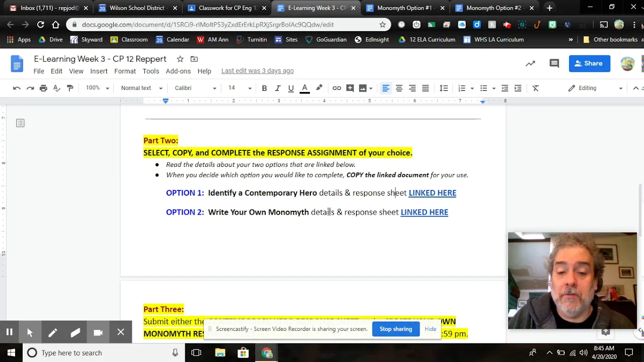Toggle underline formatting

[291, 88]
